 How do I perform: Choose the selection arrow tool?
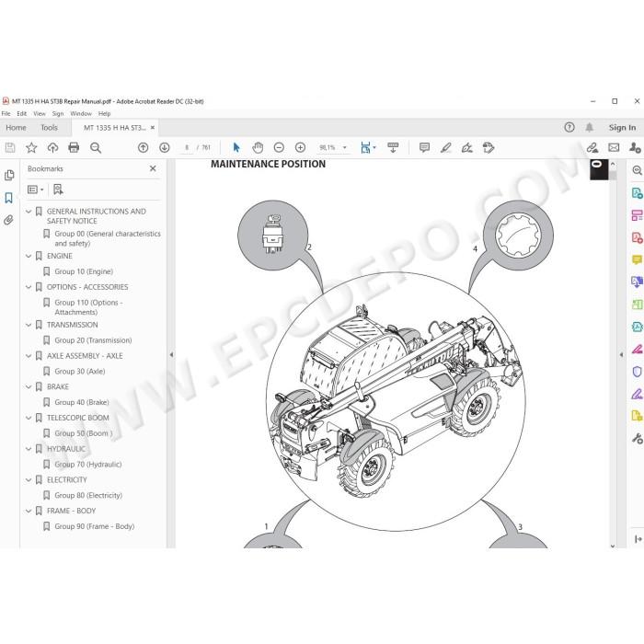[x=236, y=147]
